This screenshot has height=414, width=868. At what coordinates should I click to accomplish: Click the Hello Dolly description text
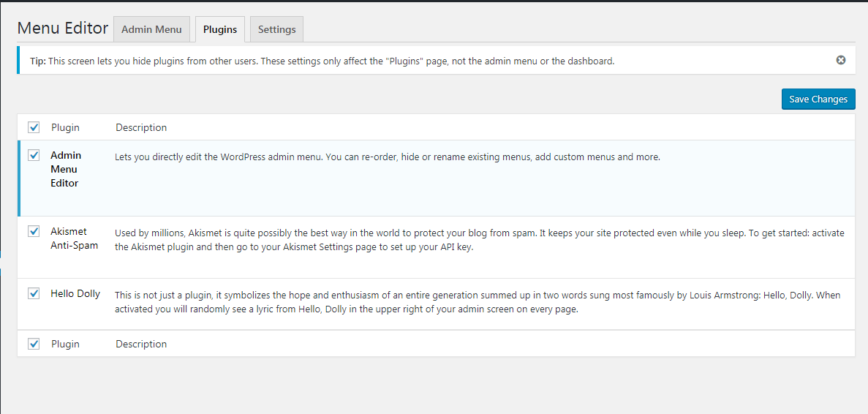click(x=478, y=302)
